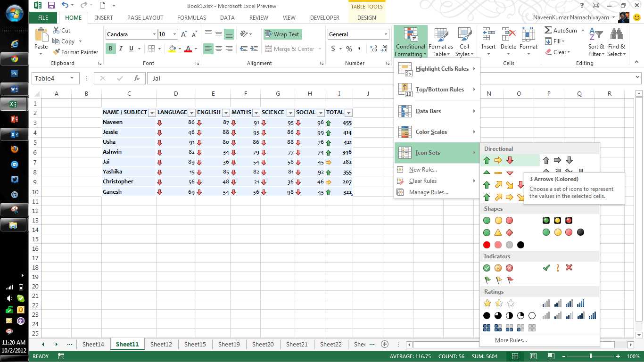
Task: Toggle Italic formatting
Action: pyautogui.click(x=121, y=49)
